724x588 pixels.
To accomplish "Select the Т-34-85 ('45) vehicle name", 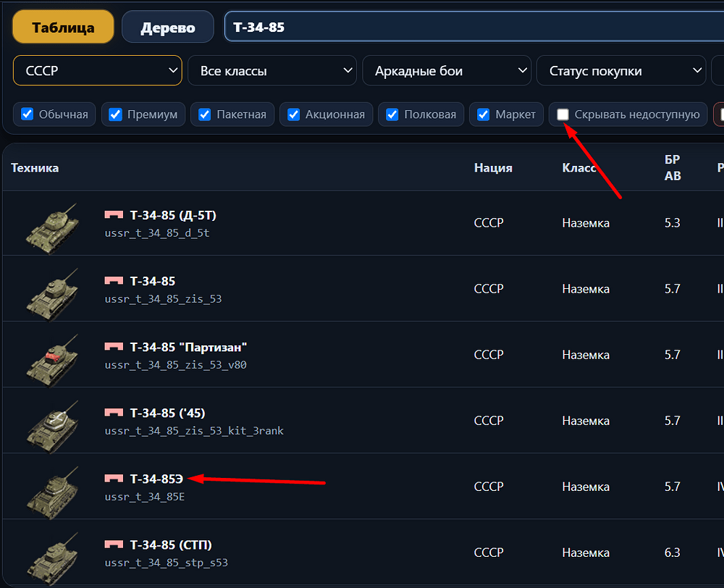I will pos(168,413).
